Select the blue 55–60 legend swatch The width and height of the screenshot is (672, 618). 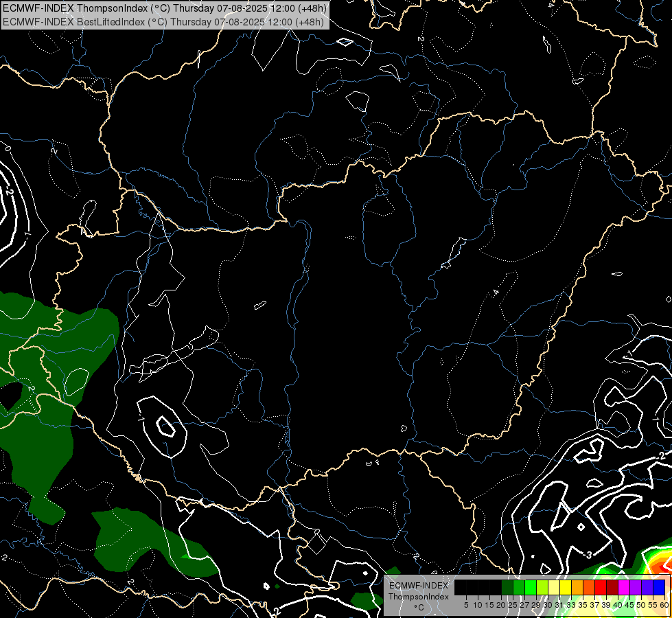(x=659, y=587)
